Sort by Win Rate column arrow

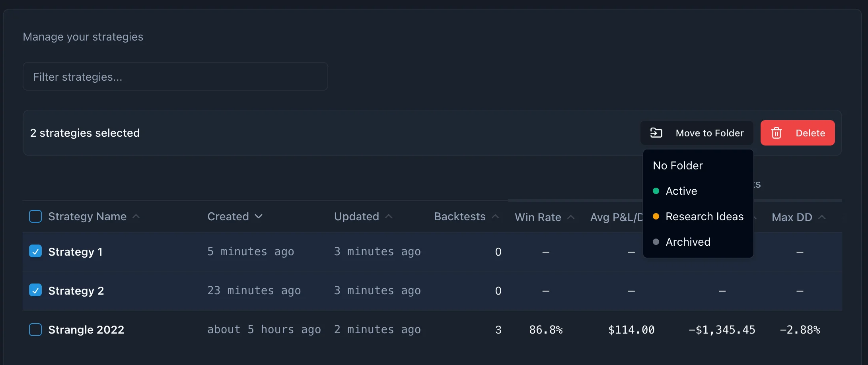571,217
